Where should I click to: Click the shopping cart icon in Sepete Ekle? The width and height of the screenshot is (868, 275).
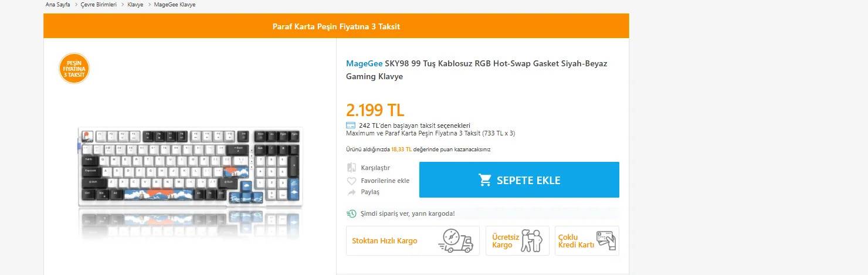[485, 180]
